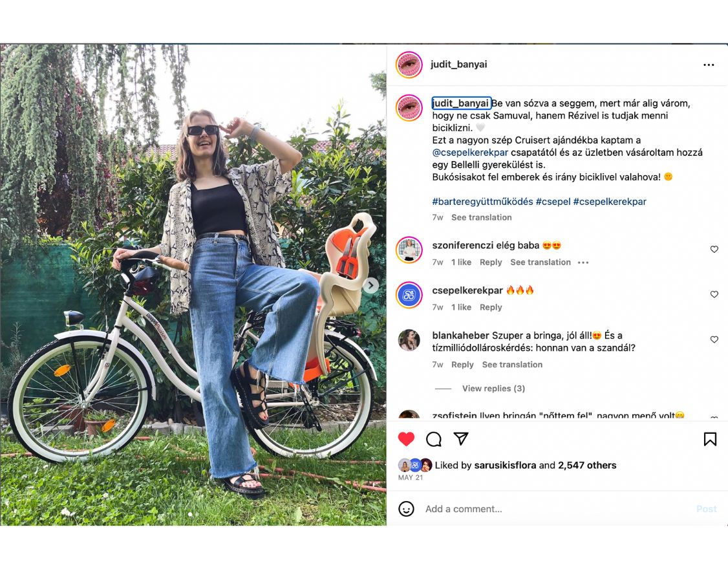Open csepelkerekpar commenter avatar
Image resolution: width=728 pixels, height=569 pixels.
coord(409,295)
